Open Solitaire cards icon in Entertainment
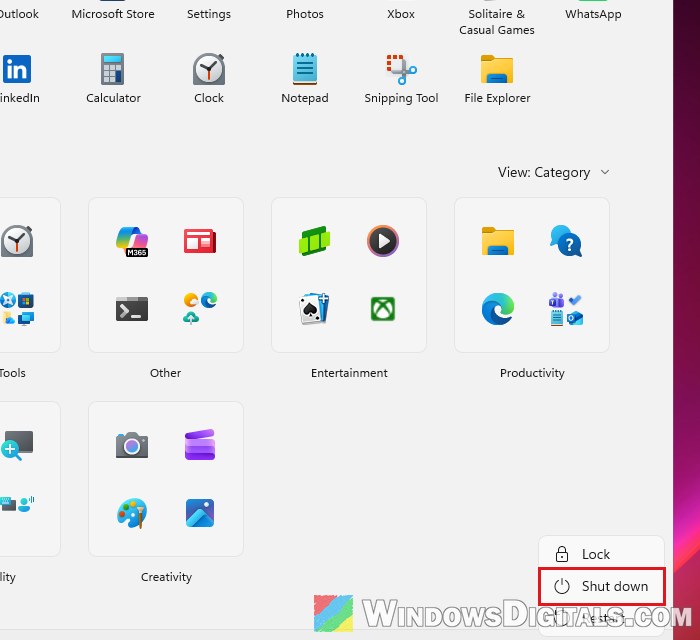 pyautogui.click(x=315, y=308)
